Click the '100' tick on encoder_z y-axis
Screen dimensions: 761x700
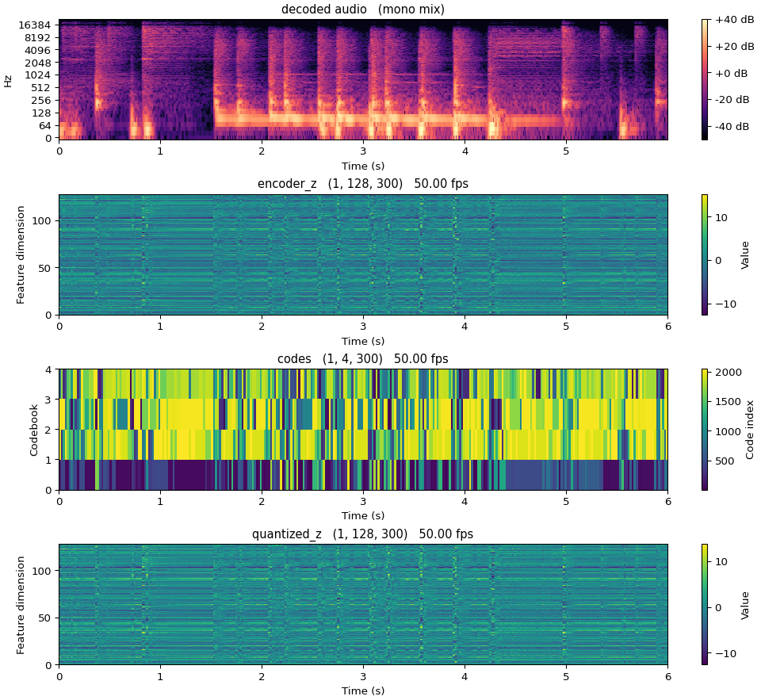pyautogui.click(x=42, y=221)
